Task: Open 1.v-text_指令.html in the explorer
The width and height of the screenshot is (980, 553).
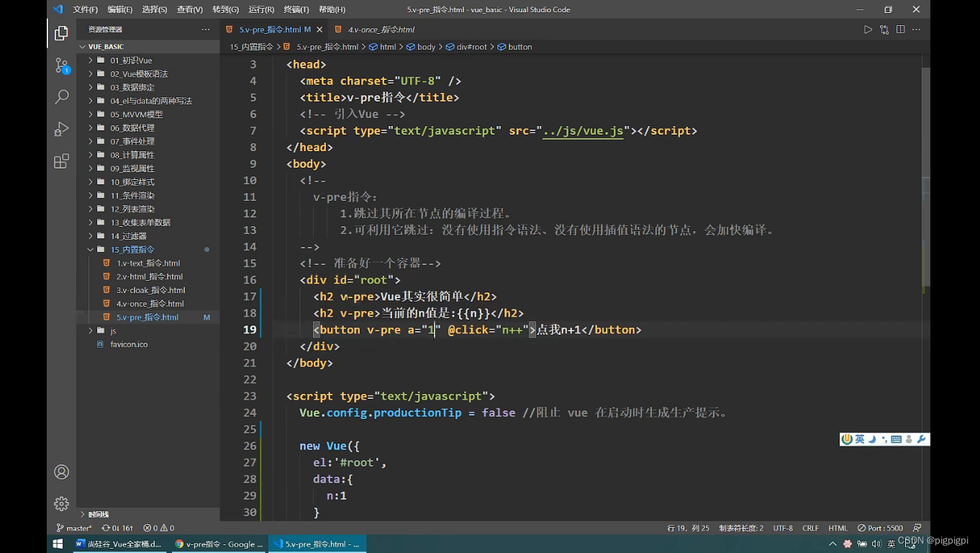Action: pyautogui.click(x=148, y=263)
